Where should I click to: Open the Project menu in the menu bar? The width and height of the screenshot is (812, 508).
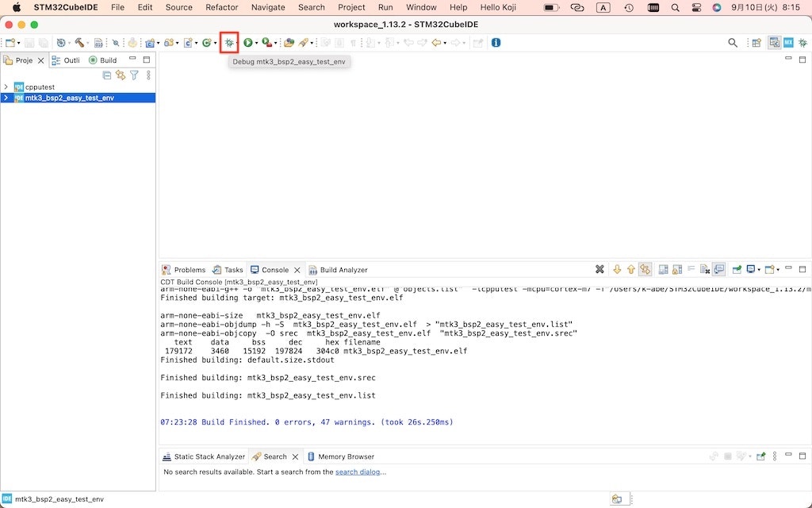351,7
